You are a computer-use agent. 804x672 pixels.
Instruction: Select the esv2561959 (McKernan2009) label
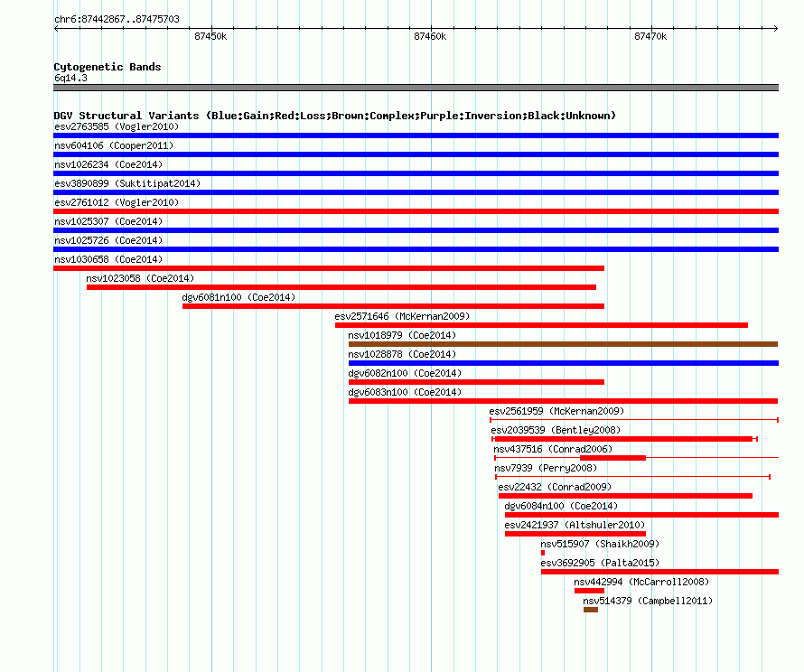tap(556, 411)
